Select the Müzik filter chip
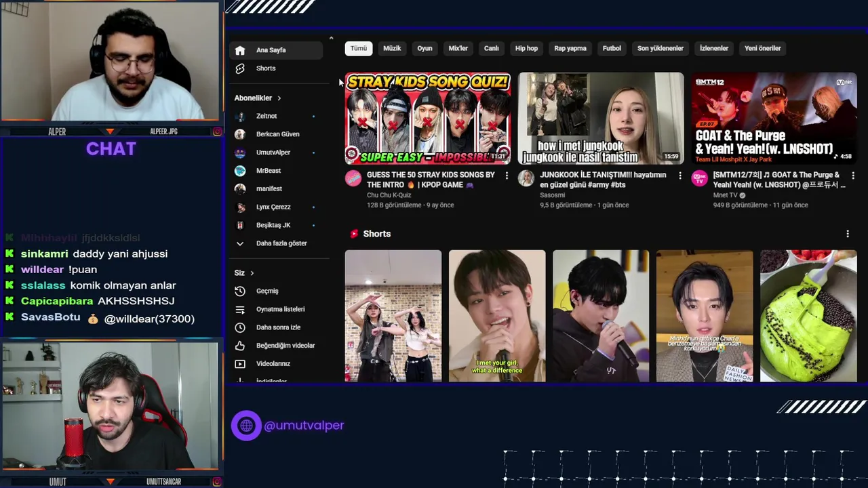This screenshot has height=488, width=868. (x=392, y=48)
